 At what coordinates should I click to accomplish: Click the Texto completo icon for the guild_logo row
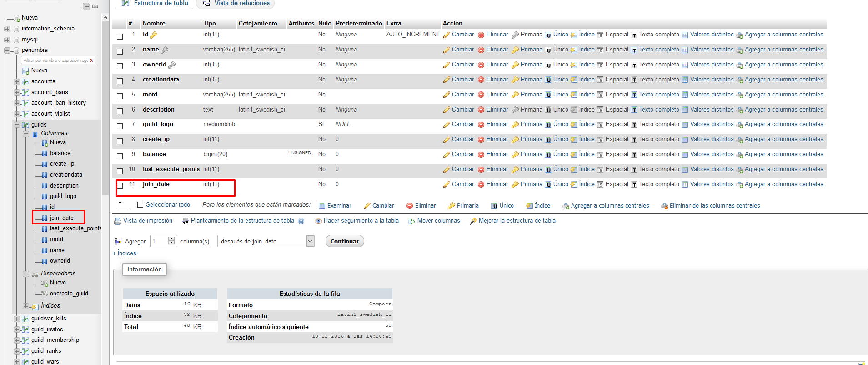click(634, 125)
